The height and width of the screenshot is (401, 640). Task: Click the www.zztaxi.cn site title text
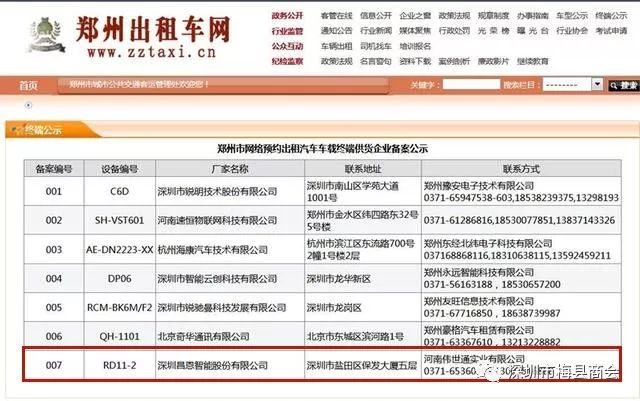pos(151,52)
